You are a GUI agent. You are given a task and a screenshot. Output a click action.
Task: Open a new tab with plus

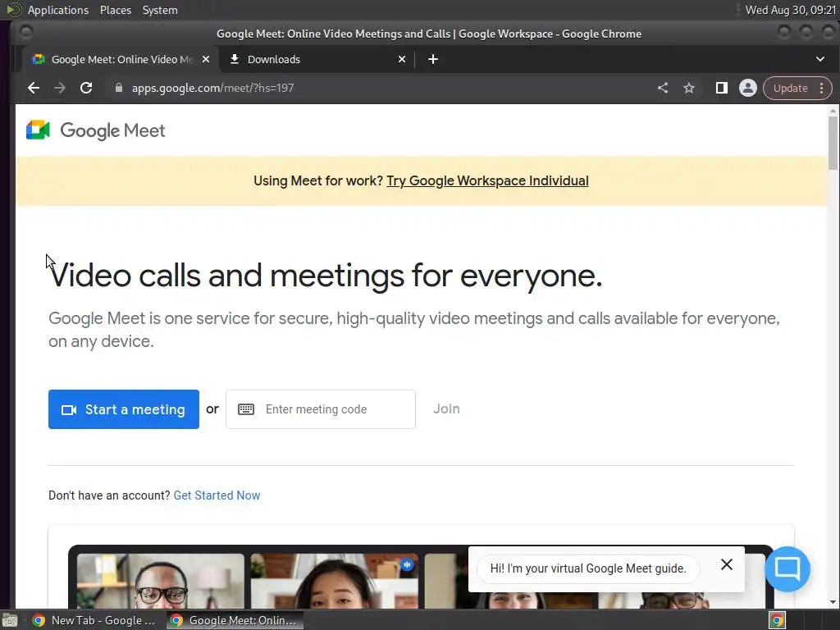[x=433, y=59]
